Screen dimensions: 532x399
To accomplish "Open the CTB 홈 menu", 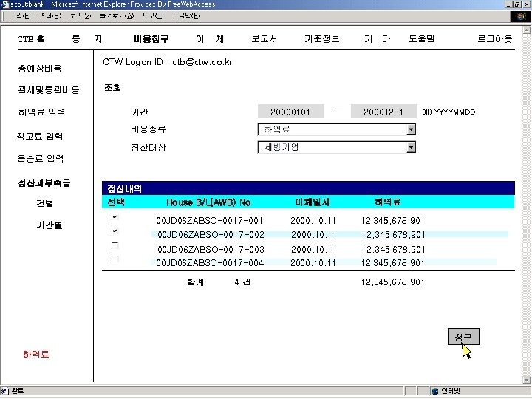I will coord(31,39).
